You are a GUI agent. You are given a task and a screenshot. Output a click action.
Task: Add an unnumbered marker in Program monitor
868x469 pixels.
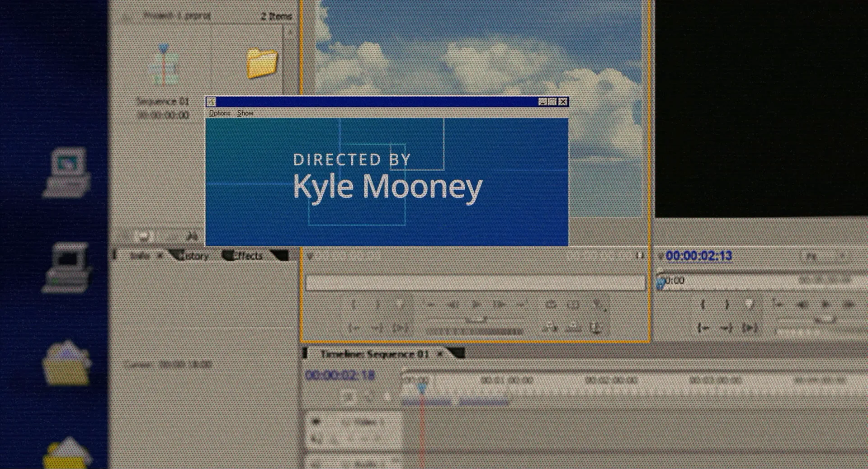tap(750, 304)
